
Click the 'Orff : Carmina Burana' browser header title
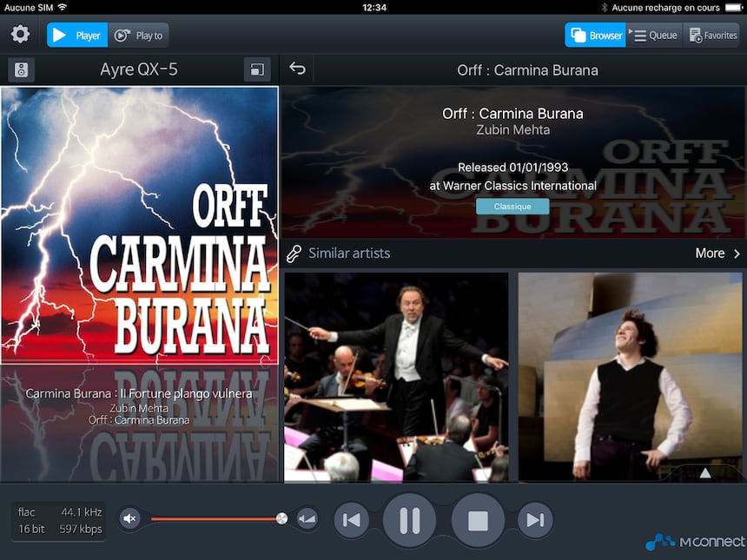coord(527,70)
